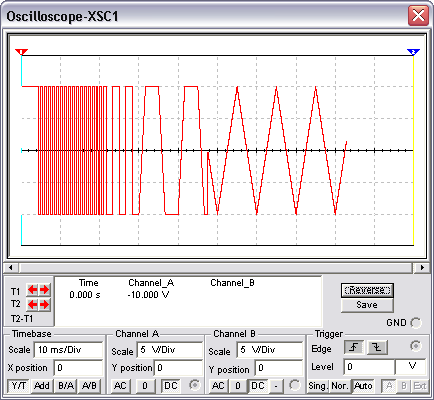The height and width of the screenshot is (400, 434).
Task: Click the trigger radio indicator
Action: [416, 346]
